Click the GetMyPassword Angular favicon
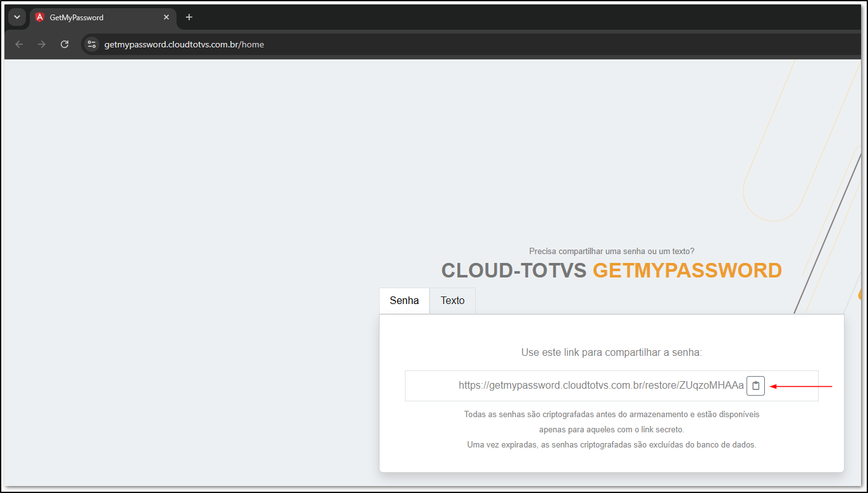This screenshot has width=868, height=493. click(x=40, y=17)
